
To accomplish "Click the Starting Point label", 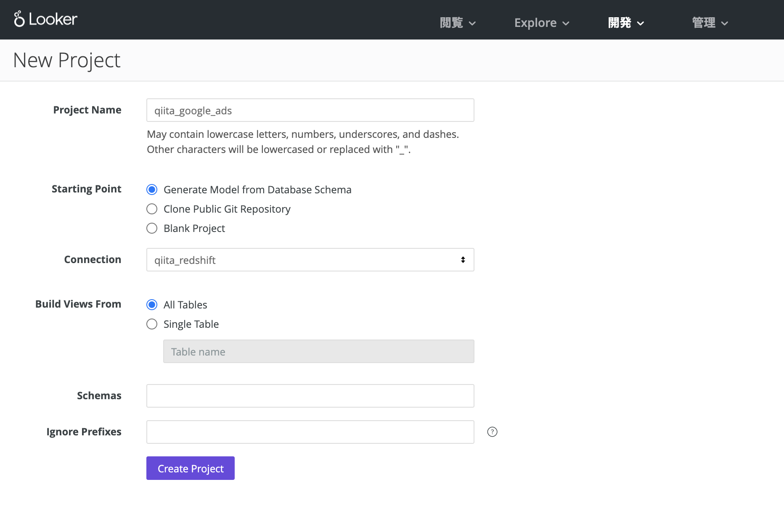I will point(86,189).
